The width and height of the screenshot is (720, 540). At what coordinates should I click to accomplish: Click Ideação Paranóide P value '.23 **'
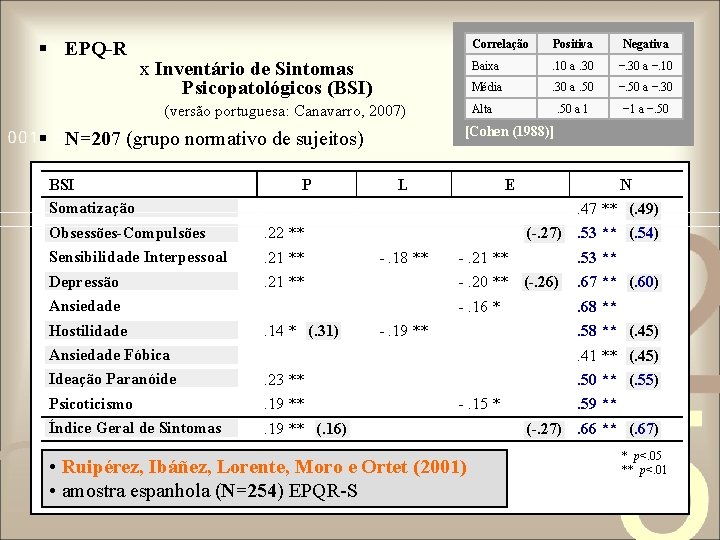point(284,379)
